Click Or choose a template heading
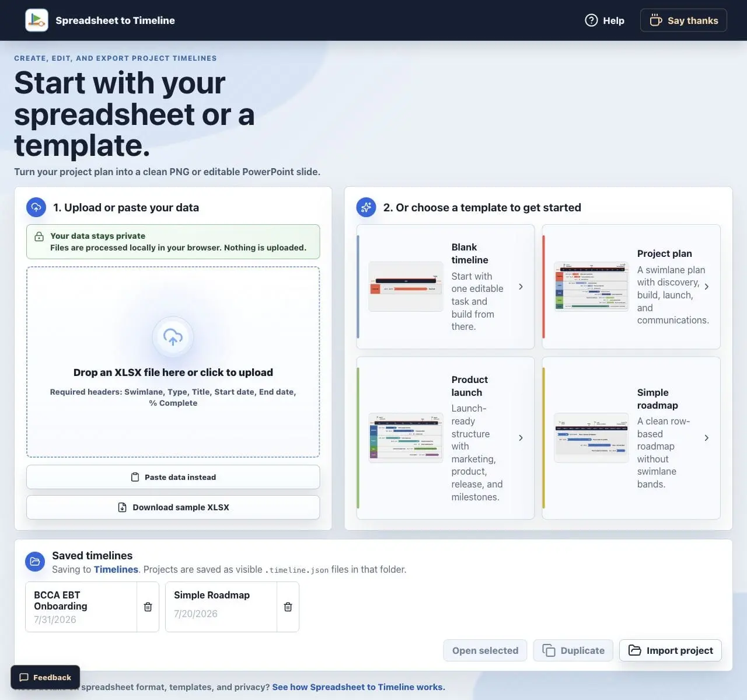The width and height of the screenshot is (747, 700). (482, 207)
